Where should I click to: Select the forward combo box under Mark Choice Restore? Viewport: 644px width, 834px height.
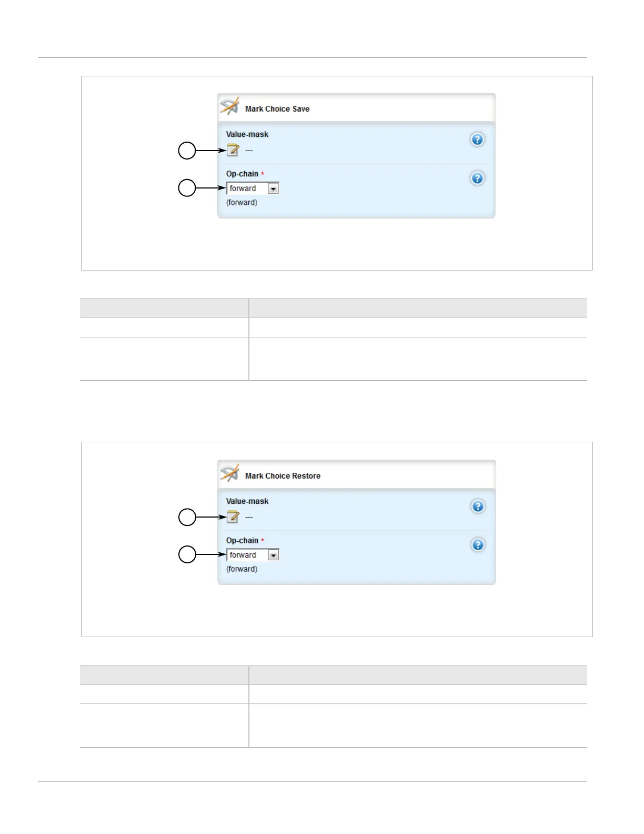tap(247, 555)
